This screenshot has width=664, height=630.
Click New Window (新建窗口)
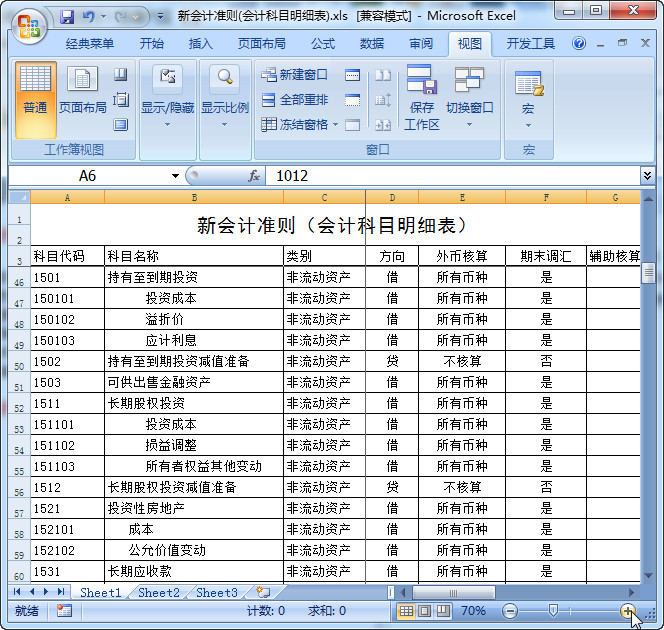click(x=294, y=75)
